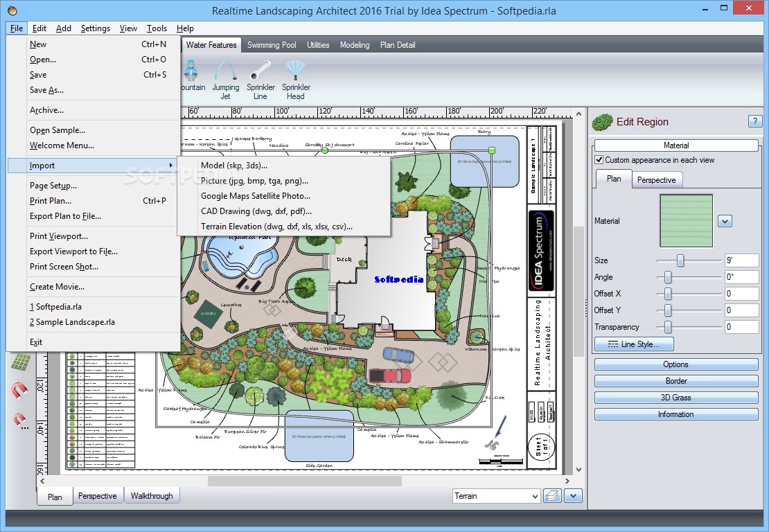The height and width of the screenshot is (532, 769).
Task: Import Google Maps Satellite Photo...
Action: (x=283, y=195)
